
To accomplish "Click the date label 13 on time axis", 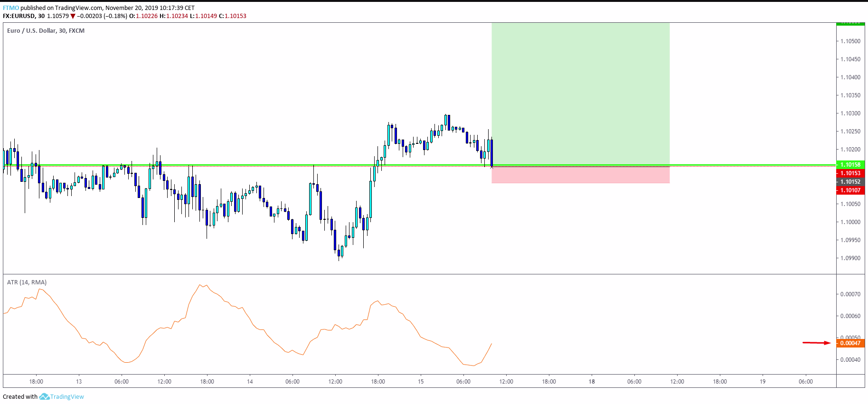I will tap(79, 382).
